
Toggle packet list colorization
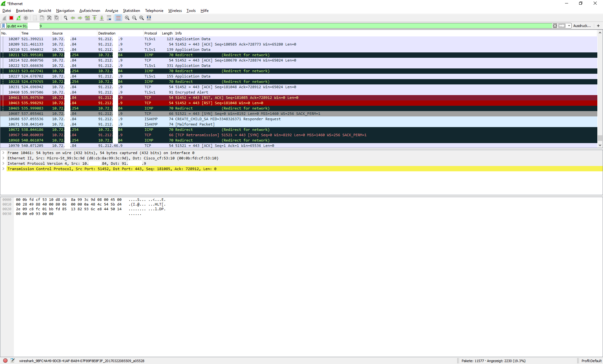tap(118, 18)
